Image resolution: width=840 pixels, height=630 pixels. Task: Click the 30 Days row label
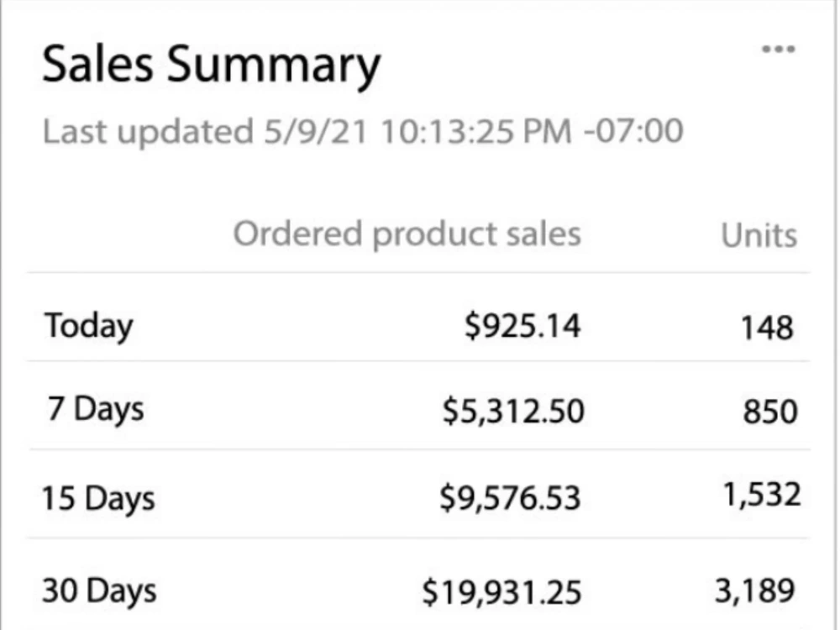[x=99, y=591]
